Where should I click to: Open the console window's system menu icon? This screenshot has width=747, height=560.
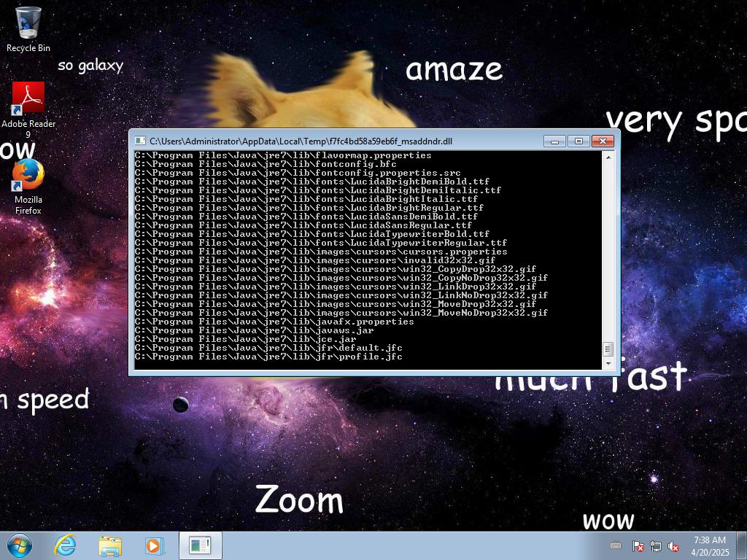click(x=140, y=141)
